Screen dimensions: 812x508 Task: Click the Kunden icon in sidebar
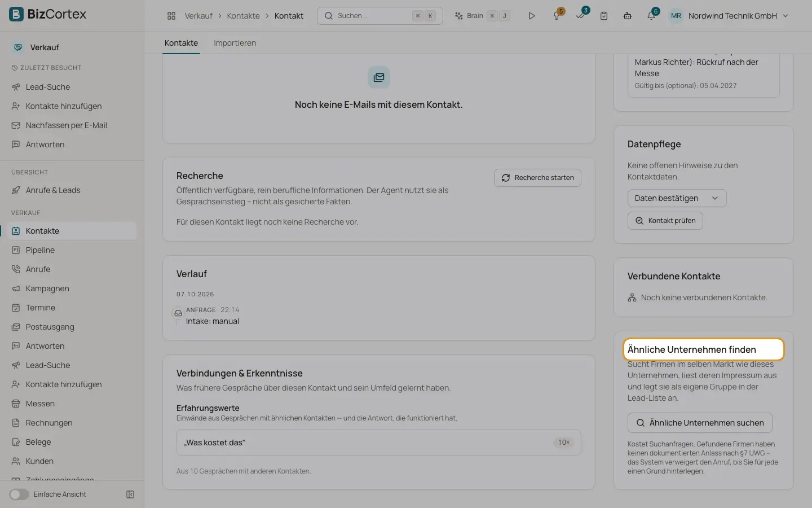[x=16, y=461]
